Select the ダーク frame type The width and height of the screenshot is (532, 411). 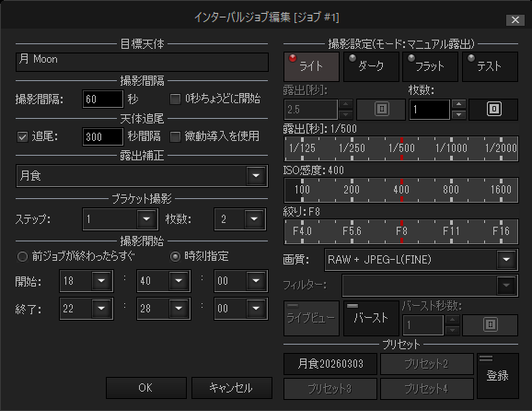tap(371, 66)
